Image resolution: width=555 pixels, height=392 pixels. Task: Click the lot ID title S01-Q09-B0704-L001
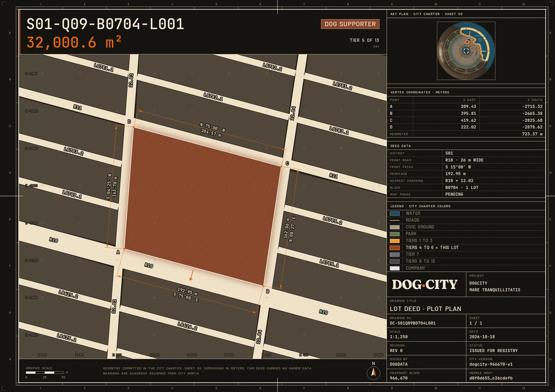(x=105, y=24)
